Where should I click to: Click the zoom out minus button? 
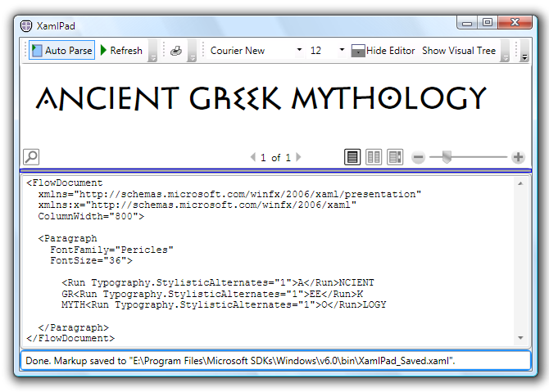(x=418, y=157)
